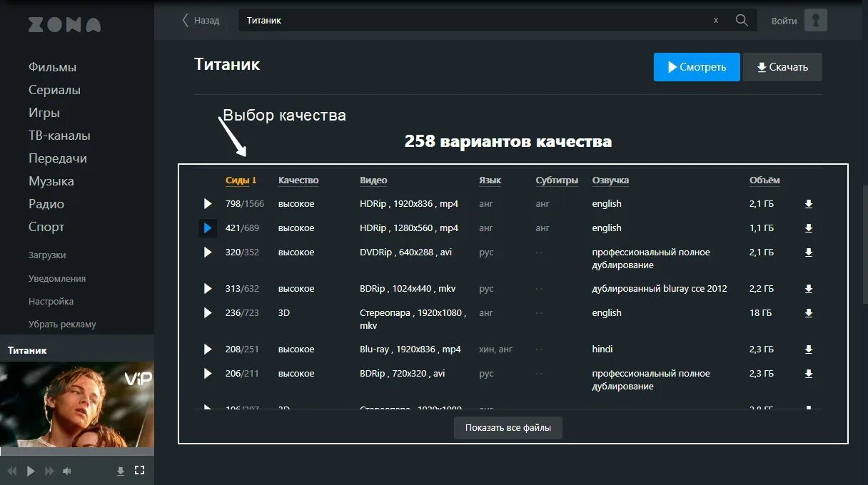The width and height of the screenshot is (868, 485).
Task: Play the 206/211 BDRip 720x320 file
Action: coord(208,374)
